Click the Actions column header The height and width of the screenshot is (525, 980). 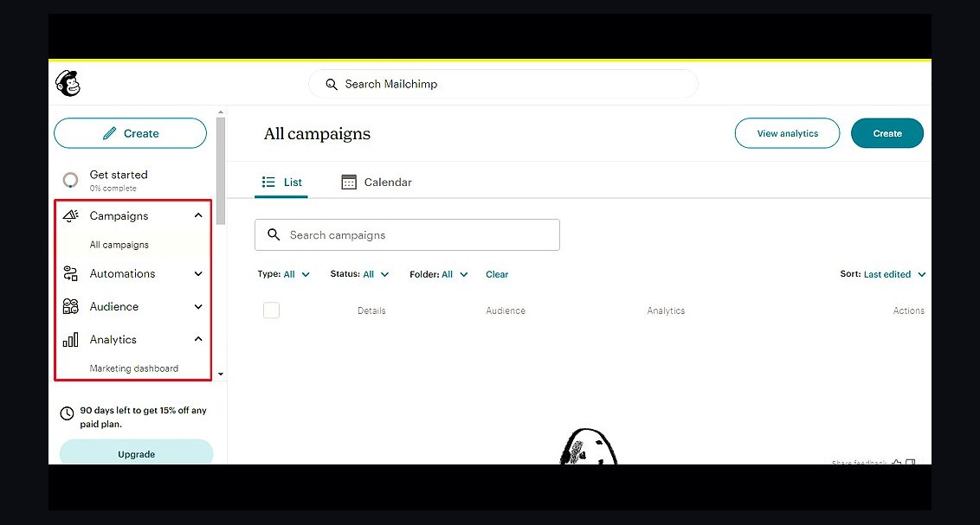coord(909,311)
